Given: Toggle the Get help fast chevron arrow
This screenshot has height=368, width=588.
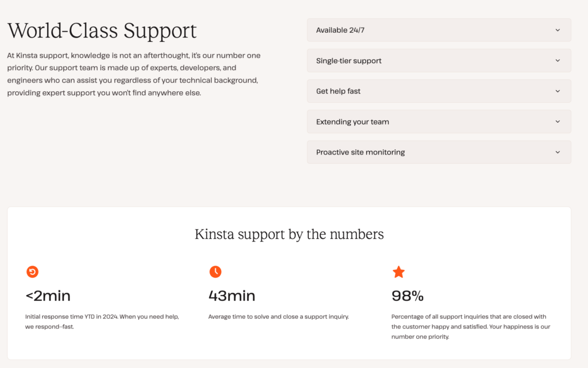Looking at the screenshot, I should [x=558, y=91].
